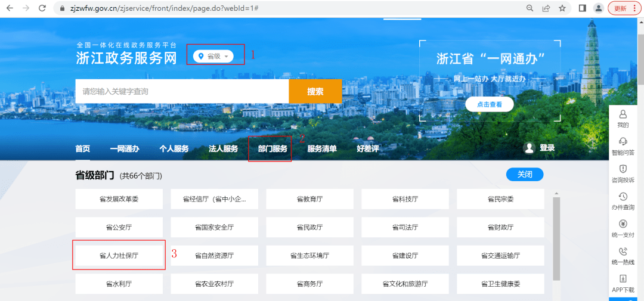The width and height of the screenshot is (644, 301).
Task: Open 咨询投诉 shield icon
Action: point(623,169)
